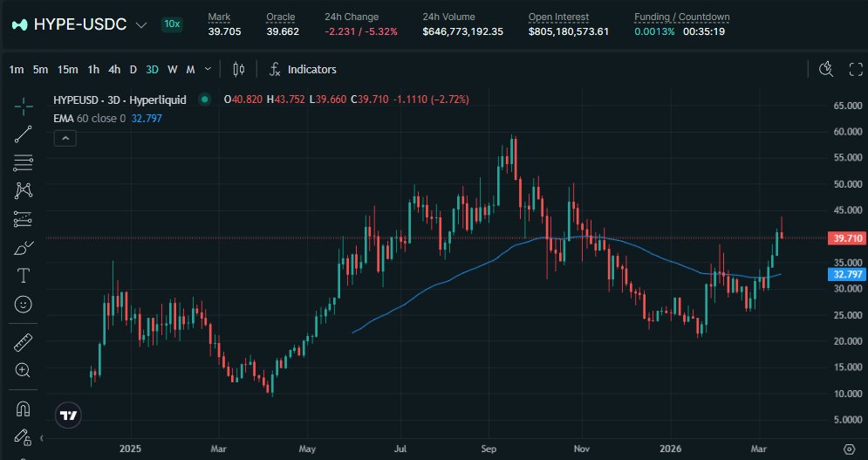Screen dimensions: 868x460
Task: Click the Sep label on time axis
Action: [x=489, y=449]
